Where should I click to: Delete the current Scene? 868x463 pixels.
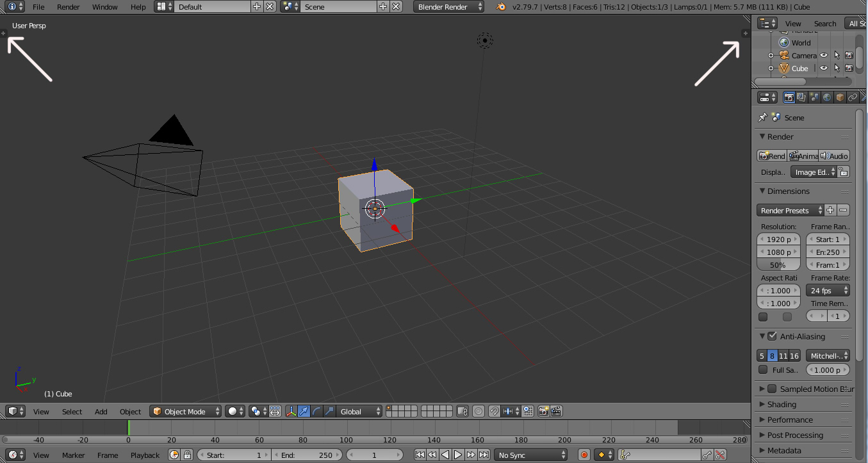(396, 6)
